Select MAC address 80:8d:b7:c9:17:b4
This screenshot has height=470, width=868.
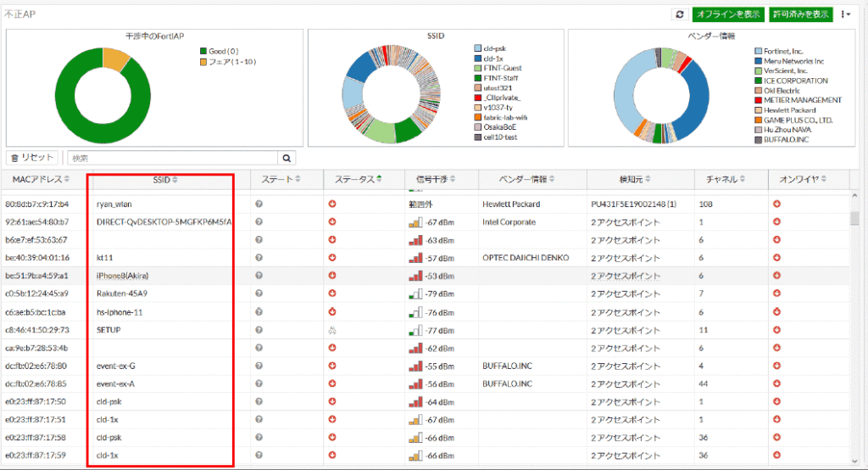coord(37,204)
